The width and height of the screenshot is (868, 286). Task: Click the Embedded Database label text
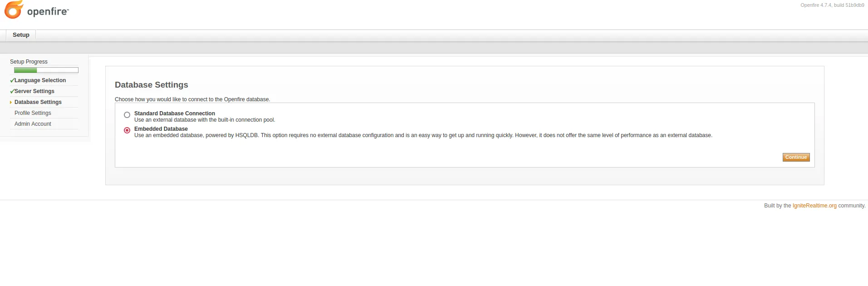click(161, 129)
